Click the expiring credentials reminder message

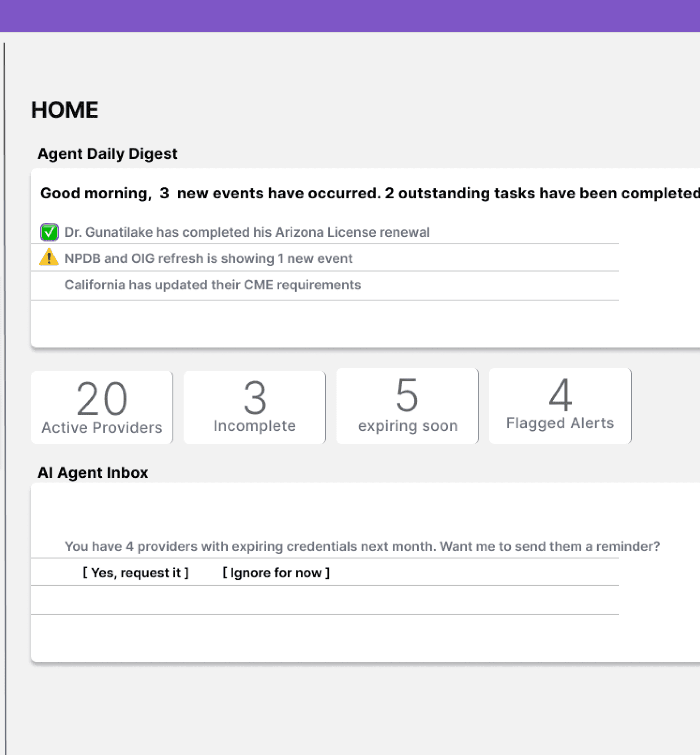pyautogui.click(x=362, y=546)
